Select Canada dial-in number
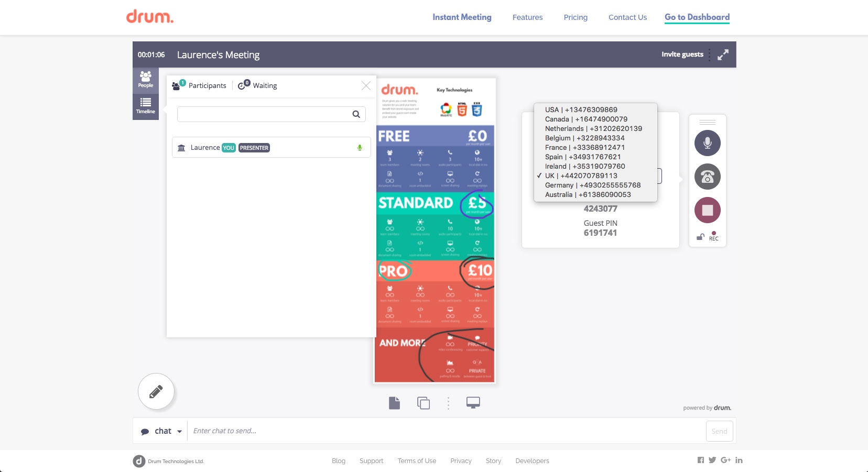Screen dimensions: 868x472 [x=595, y=119]
